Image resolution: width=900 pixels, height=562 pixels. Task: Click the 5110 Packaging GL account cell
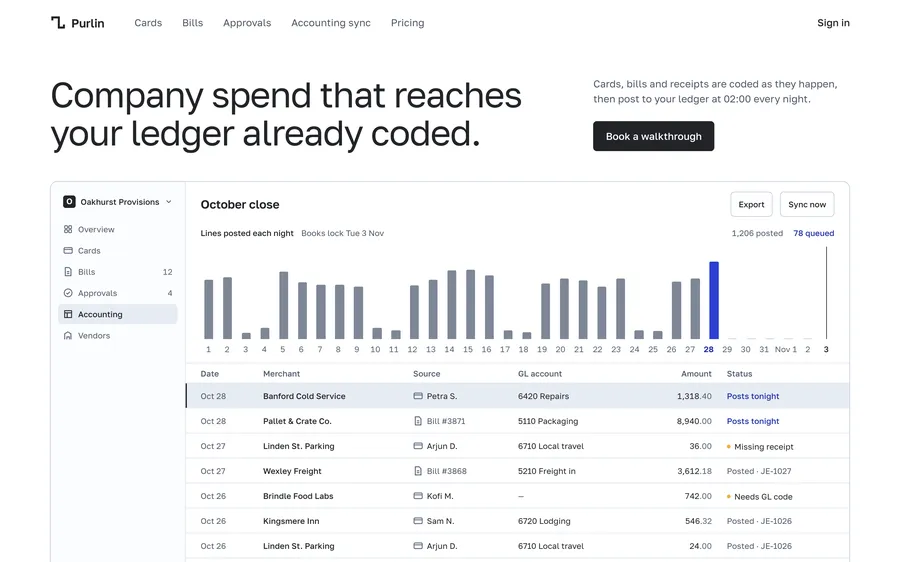(548, 421)
